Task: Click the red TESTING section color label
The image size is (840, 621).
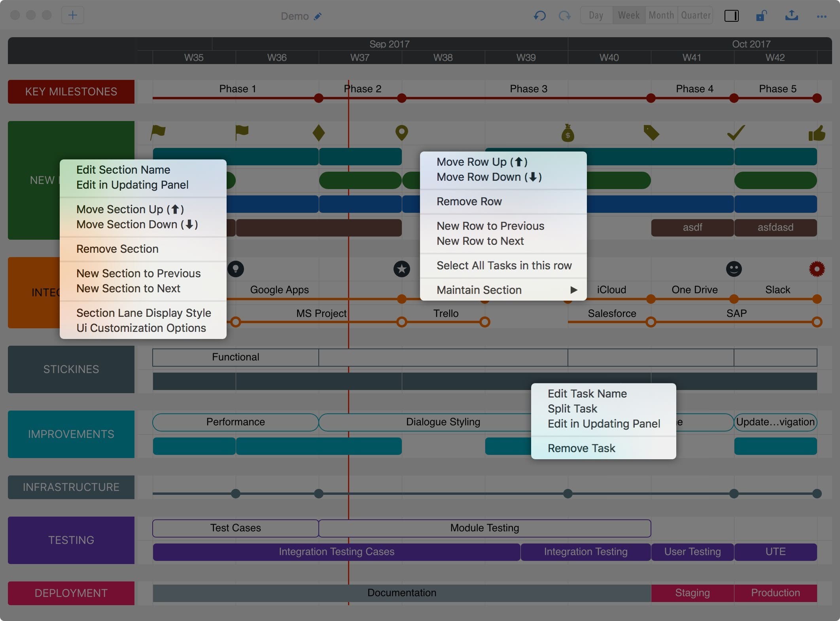Action: click(x=71, y=540)
